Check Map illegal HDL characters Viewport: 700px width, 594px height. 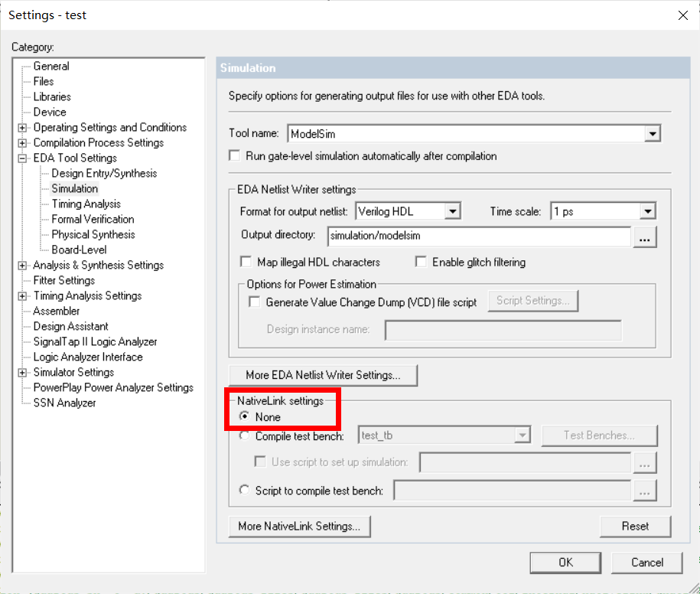pos(246,261)
